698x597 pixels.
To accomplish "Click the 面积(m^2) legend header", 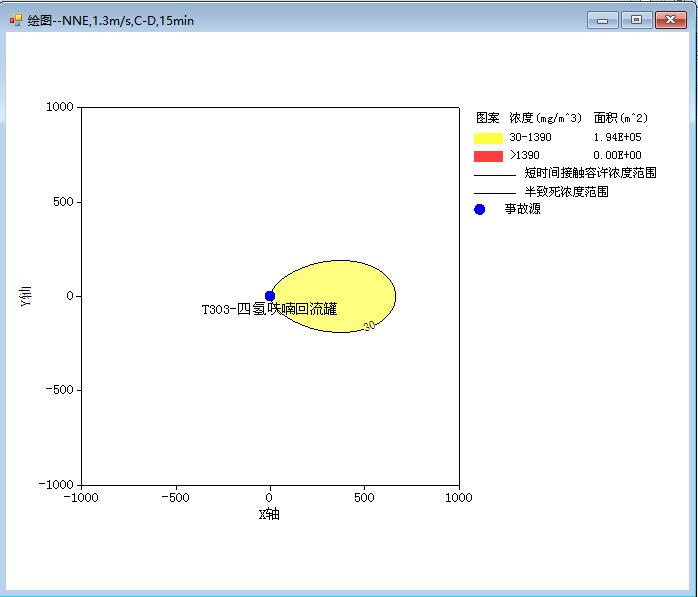I will [x=621, y=118].
